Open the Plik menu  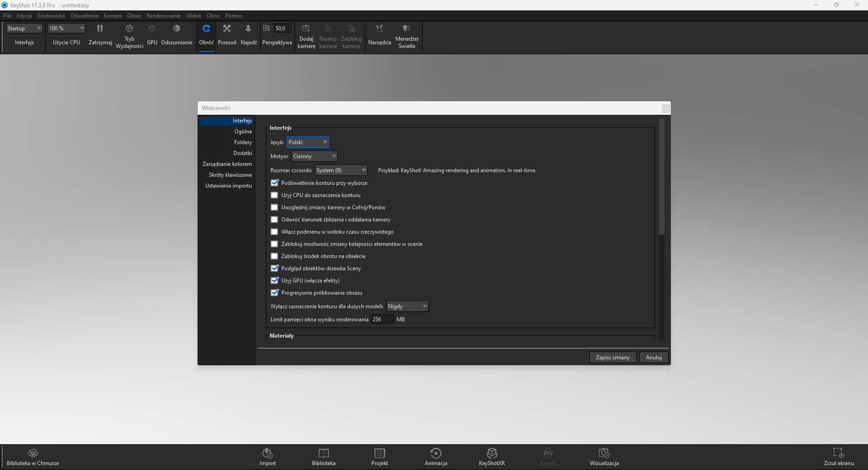tap(7, 16)
